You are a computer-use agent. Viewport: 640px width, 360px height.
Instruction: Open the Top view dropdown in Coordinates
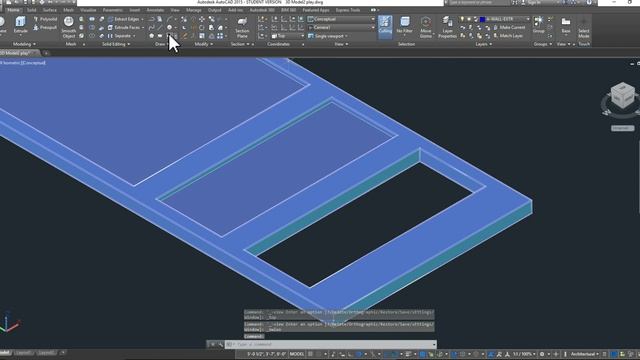click(288, 36)
